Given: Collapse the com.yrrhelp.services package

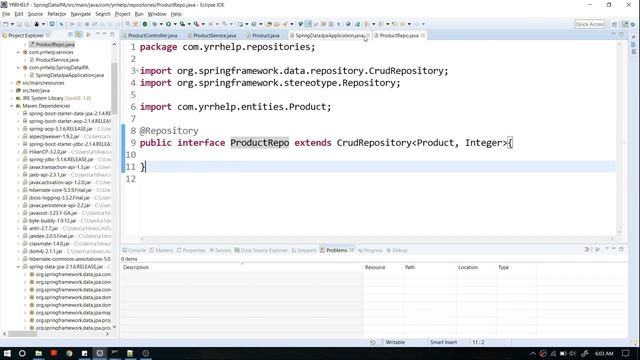Looking at the screenshot, I should point(18,52).
